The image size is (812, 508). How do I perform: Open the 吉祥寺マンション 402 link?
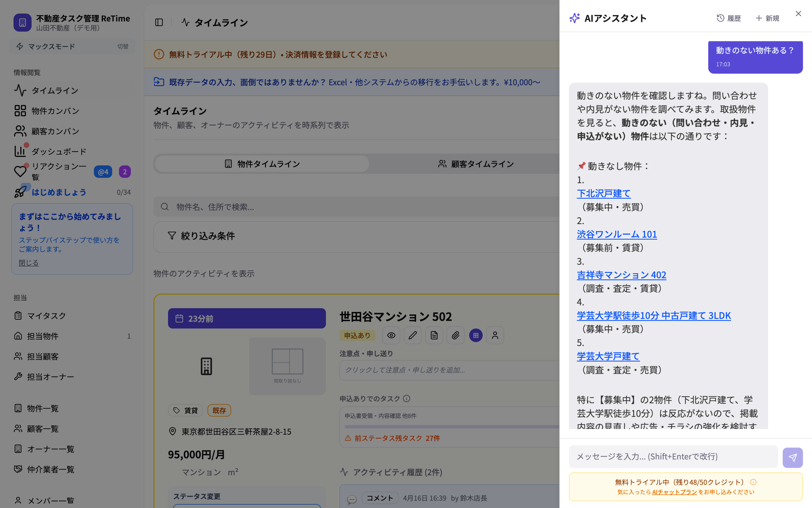tap(621, 275)
